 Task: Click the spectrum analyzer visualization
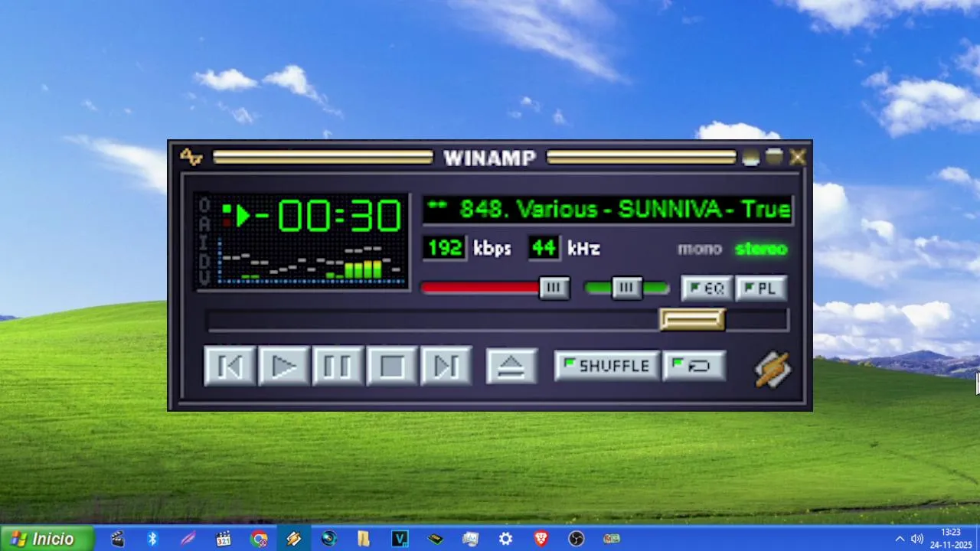[x=311, y=260]
